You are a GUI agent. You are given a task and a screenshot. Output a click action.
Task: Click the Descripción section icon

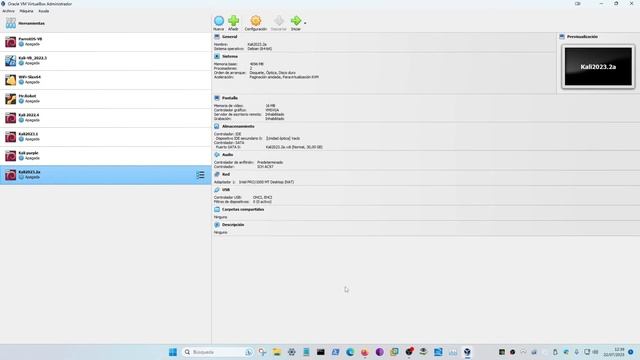pos(217,225)
